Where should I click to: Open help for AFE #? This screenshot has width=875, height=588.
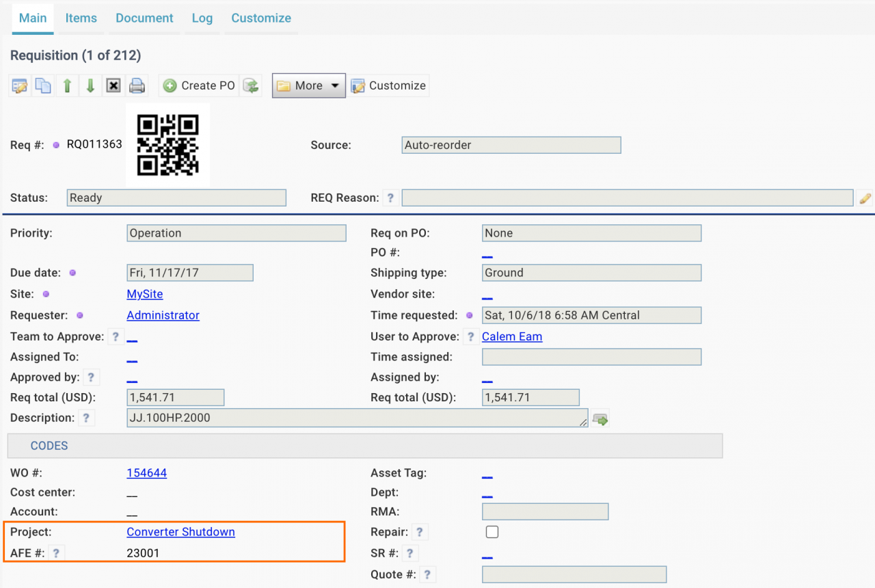click(56, 552)
